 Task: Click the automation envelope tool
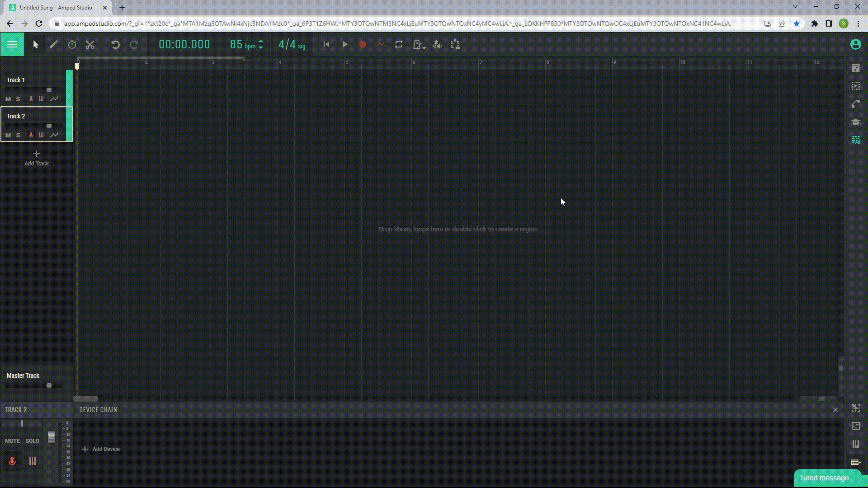pos(380,45)
